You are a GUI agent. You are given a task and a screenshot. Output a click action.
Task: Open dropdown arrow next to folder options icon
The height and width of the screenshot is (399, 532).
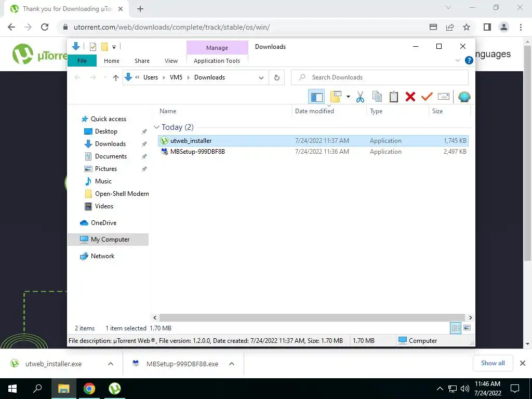point(348,97)
